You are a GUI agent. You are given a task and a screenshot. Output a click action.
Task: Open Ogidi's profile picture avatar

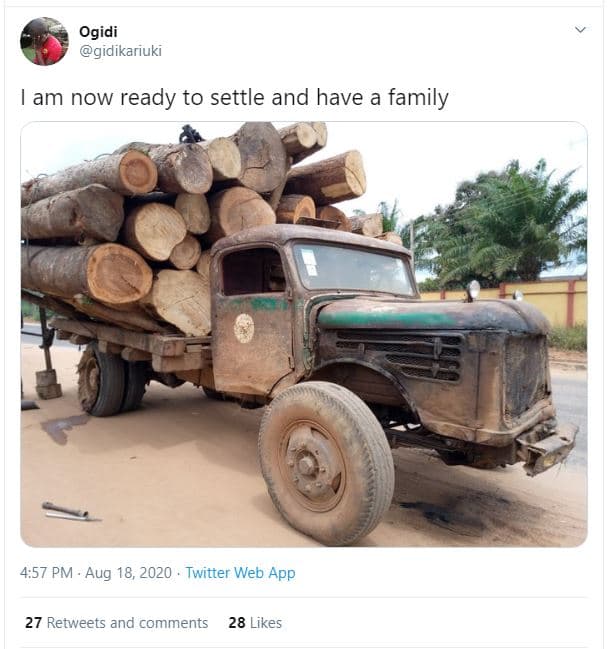coord(44,41)
